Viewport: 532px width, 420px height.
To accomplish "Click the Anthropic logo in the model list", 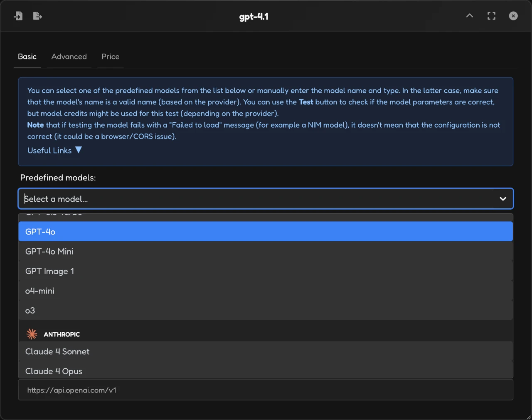I will [32, 334].
